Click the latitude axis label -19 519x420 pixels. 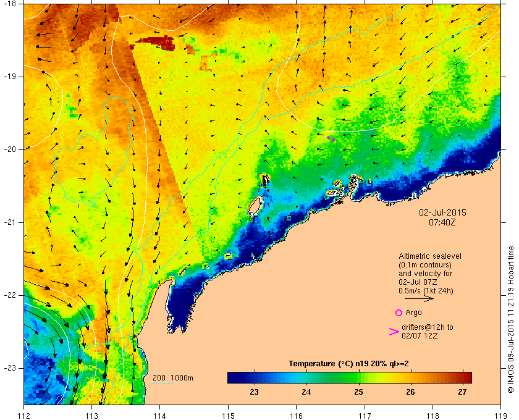pos(9,77)
